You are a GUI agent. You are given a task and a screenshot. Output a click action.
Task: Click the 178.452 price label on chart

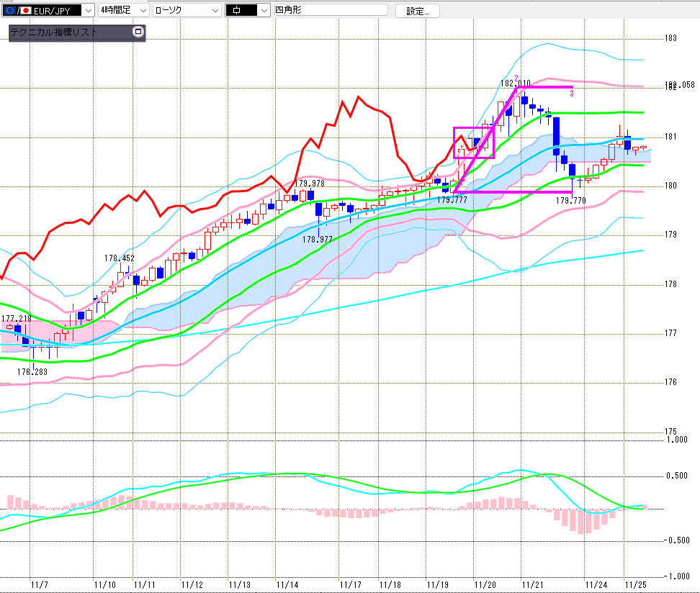(x=119, y=258)
